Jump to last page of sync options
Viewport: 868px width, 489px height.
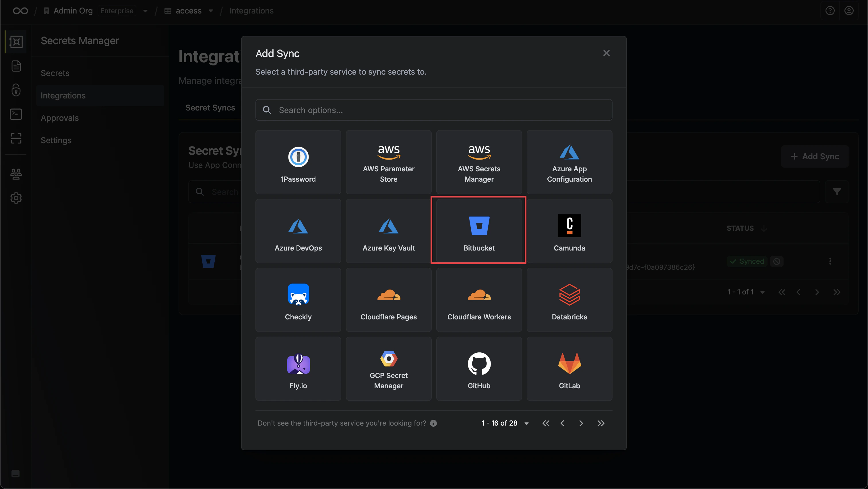601,423
